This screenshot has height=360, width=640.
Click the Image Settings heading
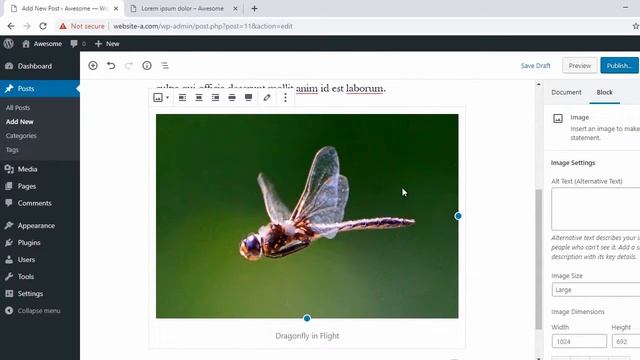(573, 162)
